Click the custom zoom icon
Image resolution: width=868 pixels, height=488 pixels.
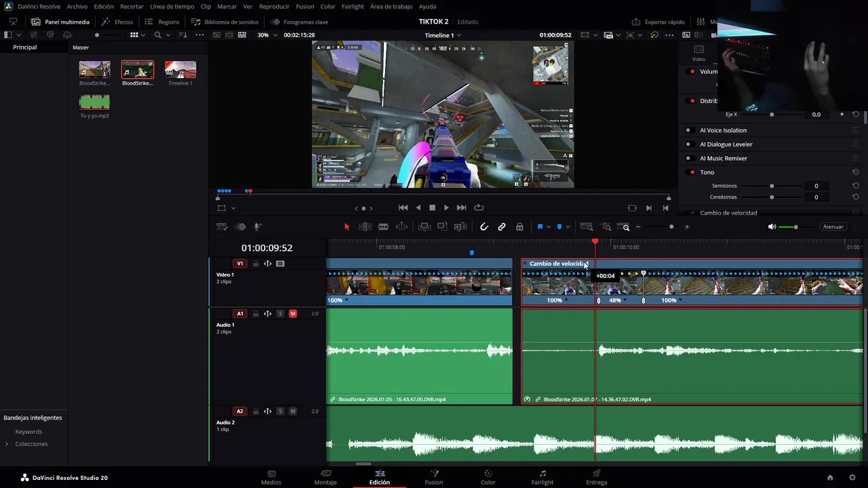624,227
